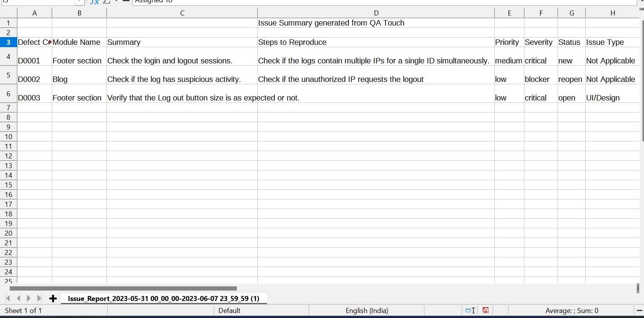The image size is (644, 318).
Task: Select column F header
Action: click(541, 13)
